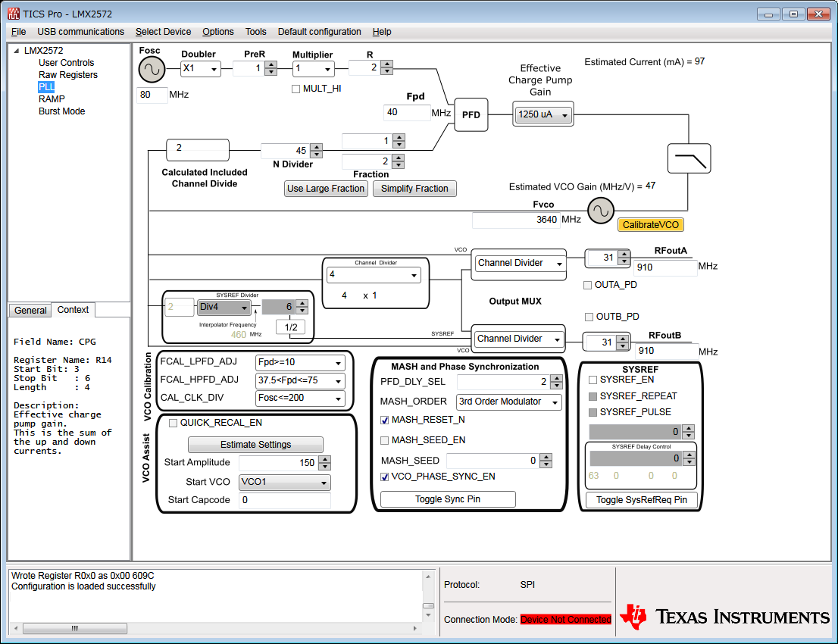838x644 pixels.
Task: Decrease RFoutB power level spinner
Action: click(x=622, y=345)
